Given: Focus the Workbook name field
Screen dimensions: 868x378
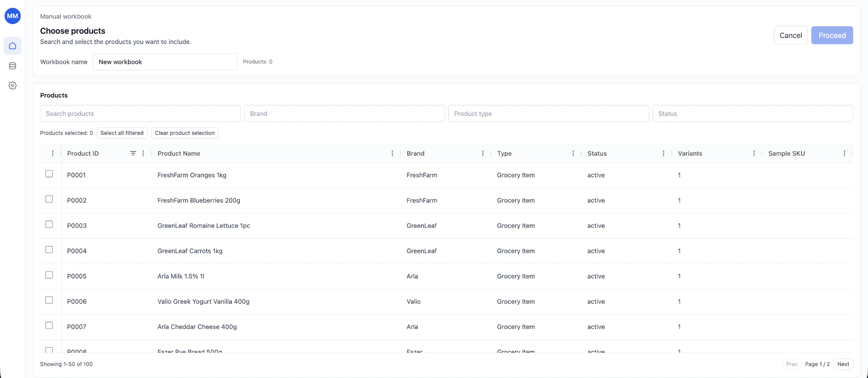Looking at the screenshot, I should (165, 62).
